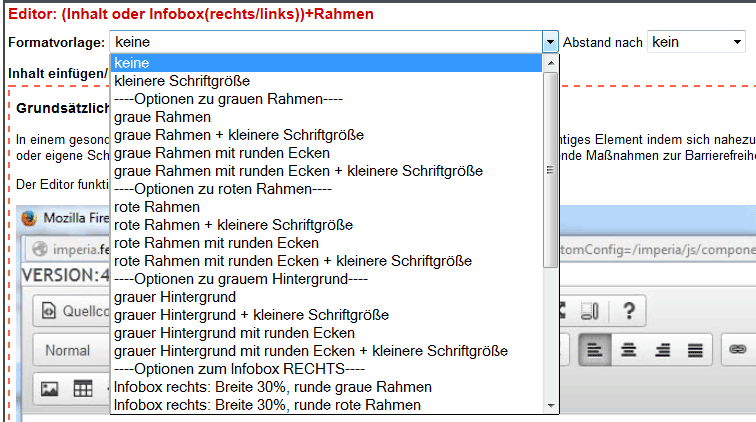
Task: Click '----Optionen zu roten Rahmen----' entry
Action: point(326,189)
